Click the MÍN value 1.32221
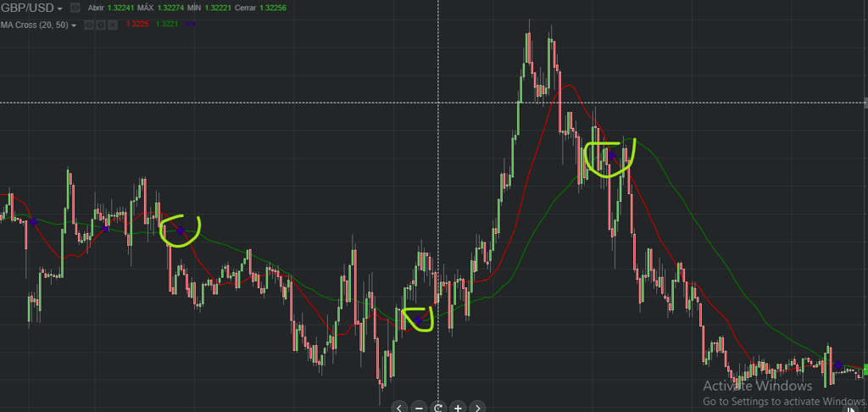868x412 pixels. tap(220, 8)
